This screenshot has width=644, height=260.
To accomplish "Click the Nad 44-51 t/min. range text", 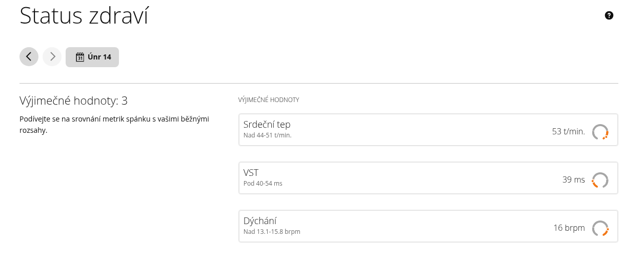I will (x=267, y=135).
